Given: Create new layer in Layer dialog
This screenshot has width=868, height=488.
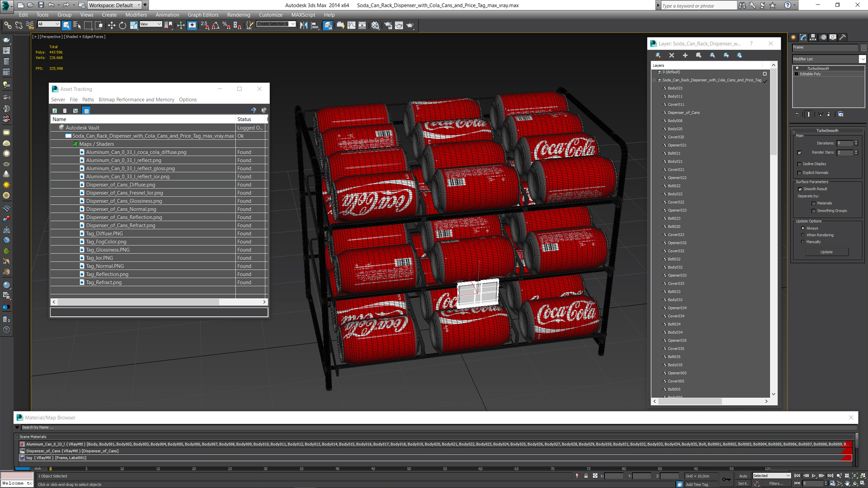Looking at the screenshot, I should point(658,55).
